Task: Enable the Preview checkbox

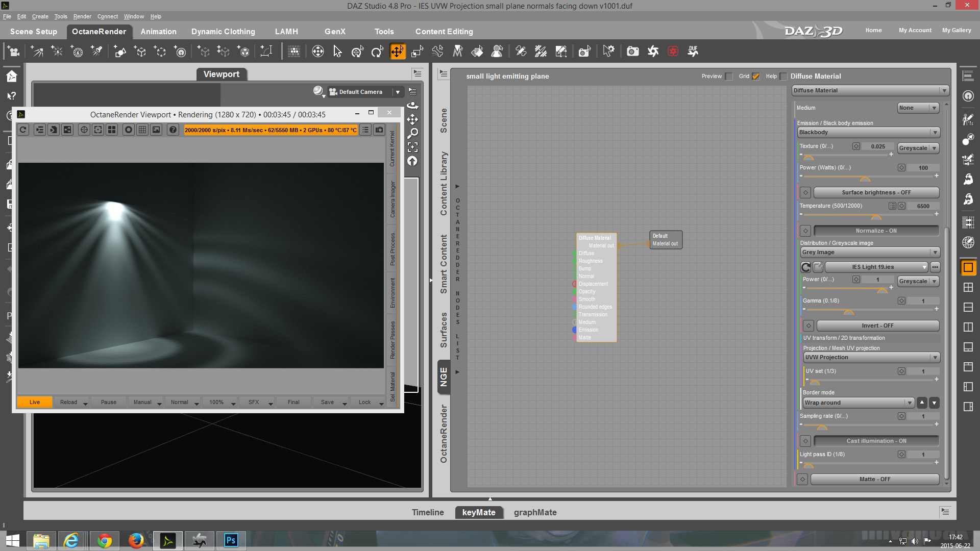Action: (729, 77)
